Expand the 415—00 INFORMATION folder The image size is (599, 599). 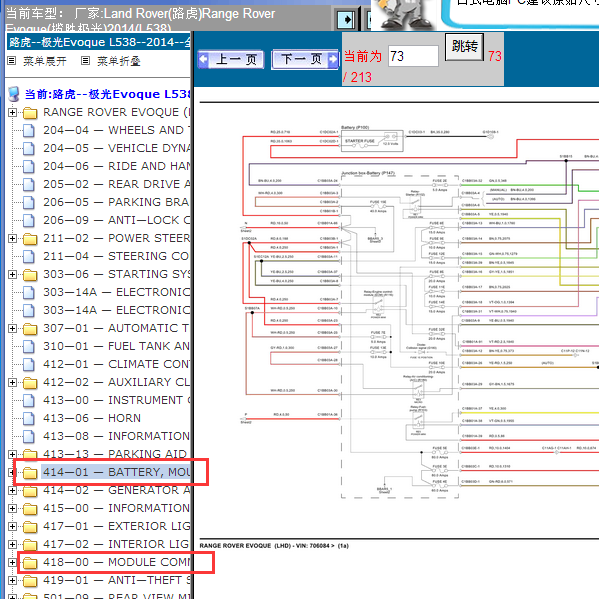[12, 508]
